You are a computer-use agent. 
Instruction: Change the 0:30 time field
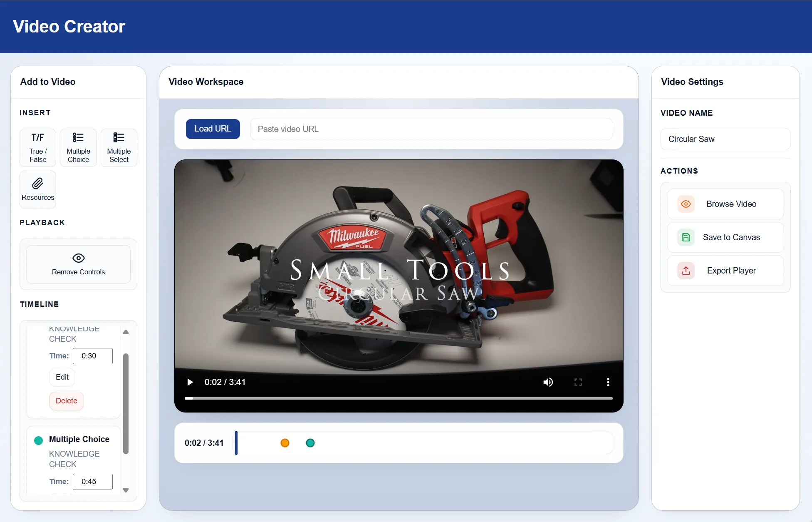pos(93,356)
